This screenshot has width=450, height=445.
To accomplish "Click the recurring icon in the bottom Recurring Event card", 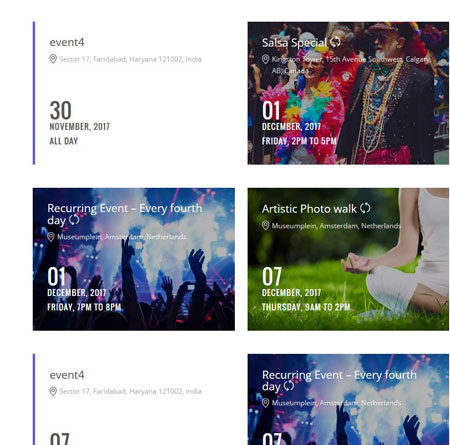I will (289, 386).
